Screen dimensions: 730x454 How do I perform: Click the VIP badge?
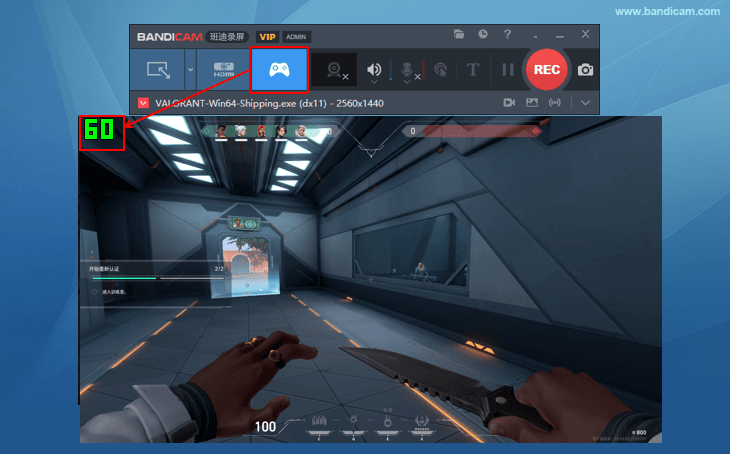pos(267,36)
